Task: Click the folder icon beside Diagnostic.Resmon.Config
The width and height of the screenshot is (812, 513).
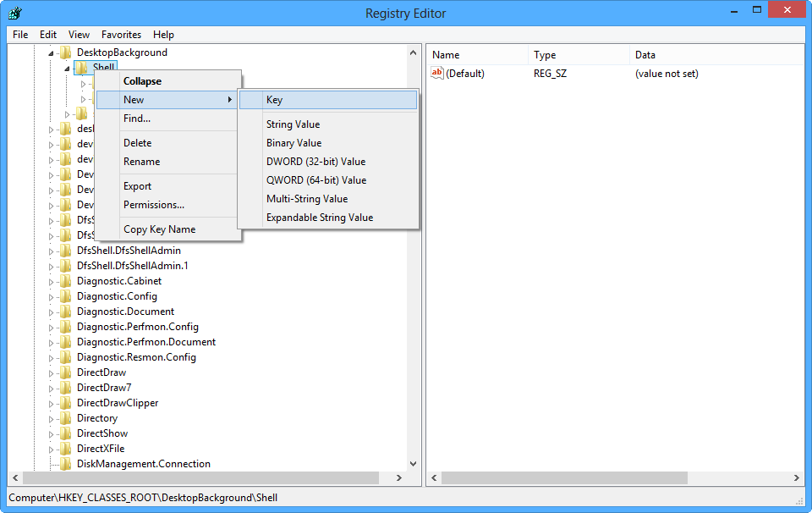Action: point(66,357)
